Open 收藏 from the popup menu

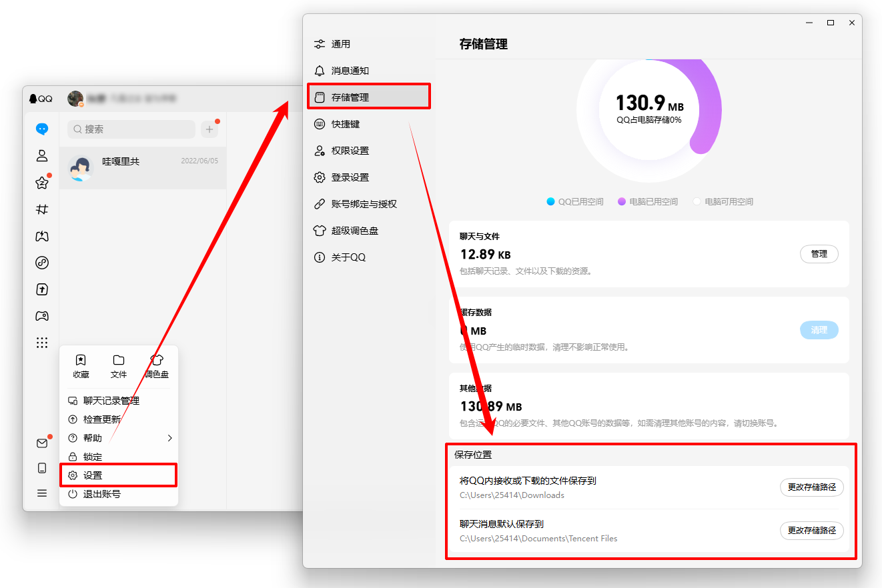coord(81,367)
